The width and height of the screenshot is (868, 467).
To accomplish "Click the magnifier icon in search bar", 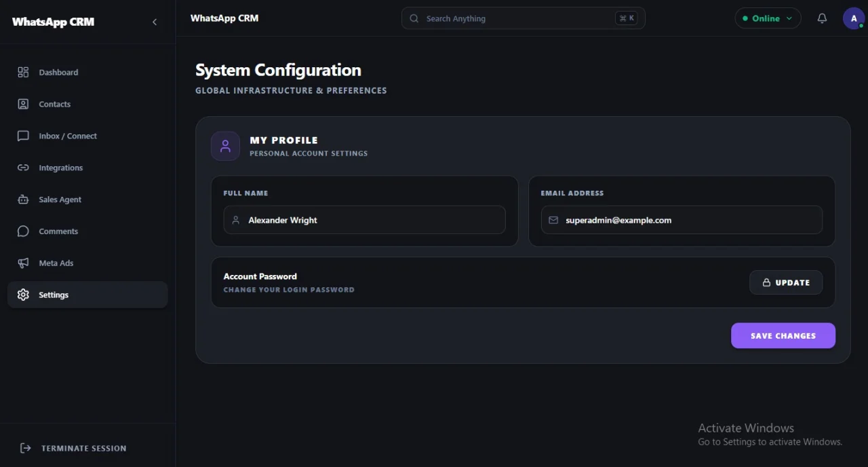I will click(414, 18).
